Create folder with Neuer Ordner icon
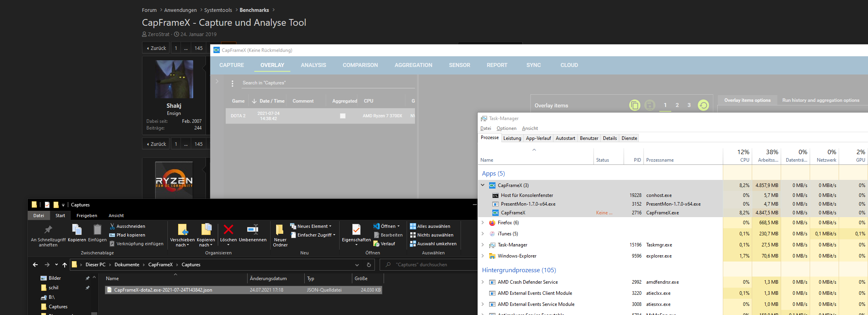868x315 pixels. click(x=280, y=230)
